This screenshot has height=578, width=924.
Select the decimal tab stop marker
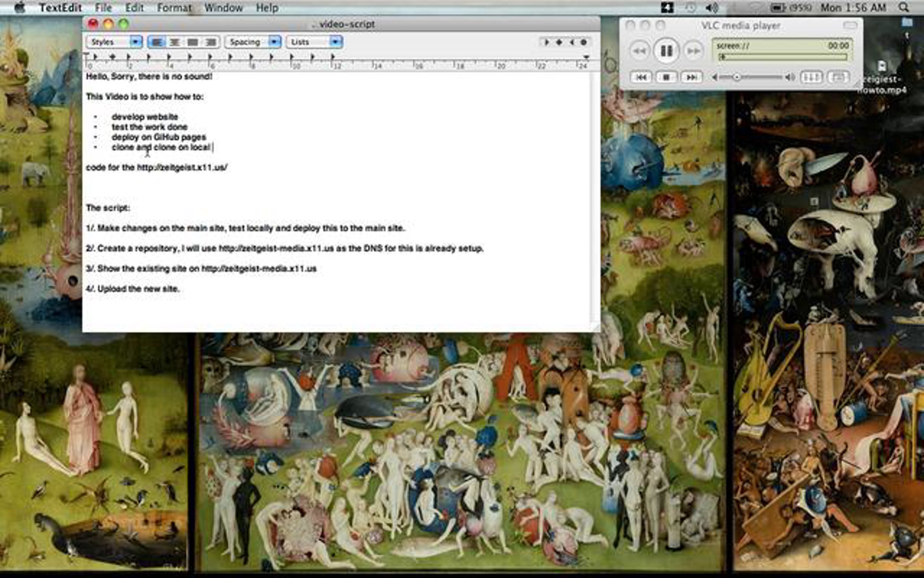point(584,42)
